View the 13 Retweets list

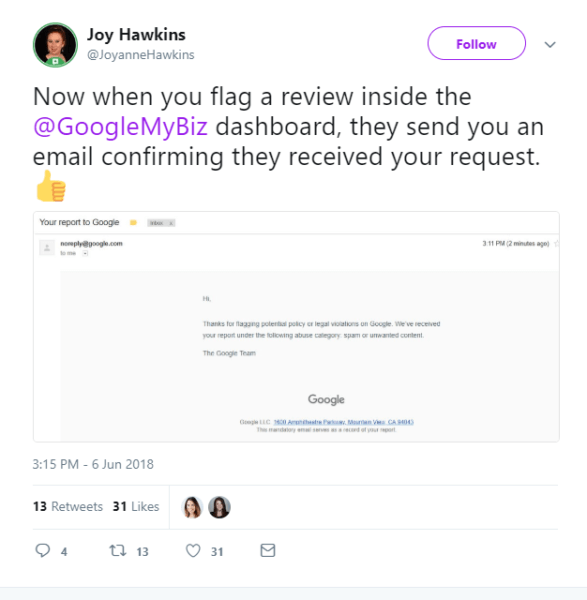68,507
